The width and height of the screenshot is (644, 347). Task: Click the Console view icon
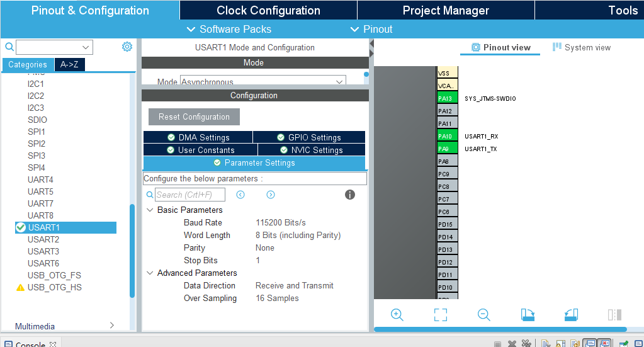click(x=8, y=344)
